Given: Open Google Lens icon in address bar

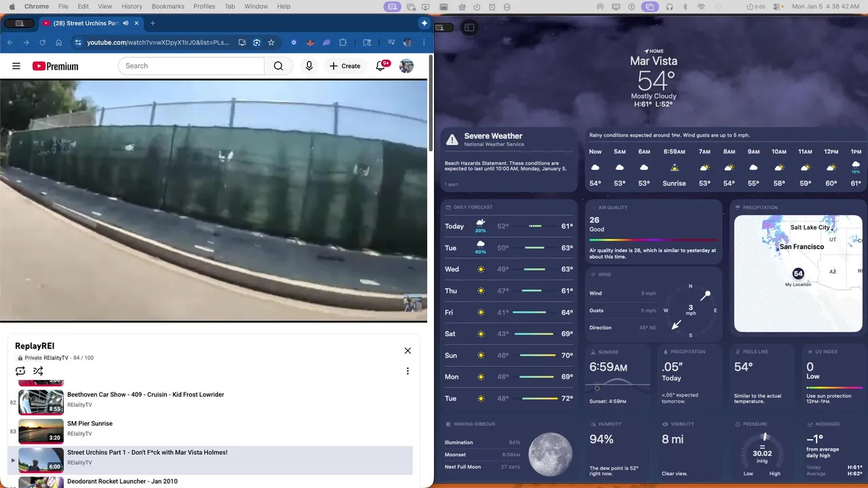Looking at the screenshot, I should [x=256, y=43].
